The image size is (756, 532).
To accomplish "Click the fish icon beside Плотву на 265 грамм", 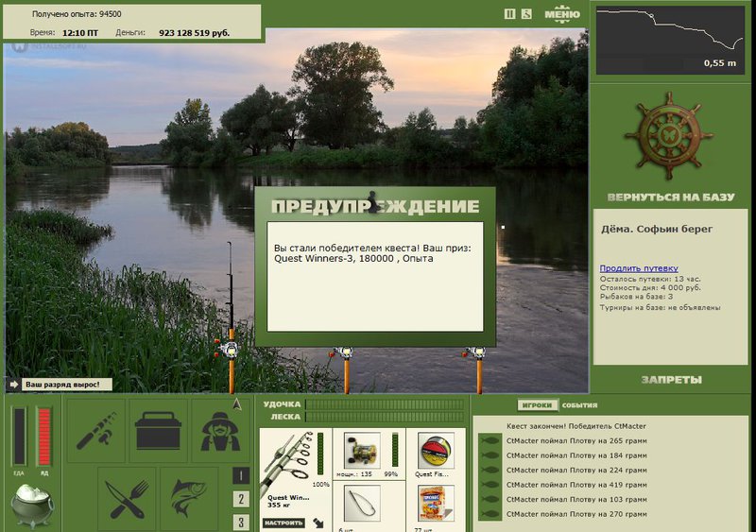I will point(490,440).
